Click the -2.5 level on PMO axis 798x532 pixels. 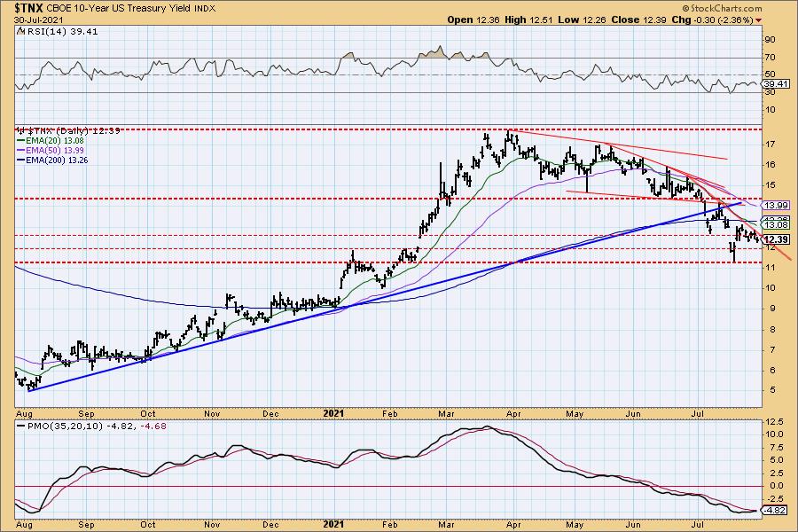click(774, 498)
